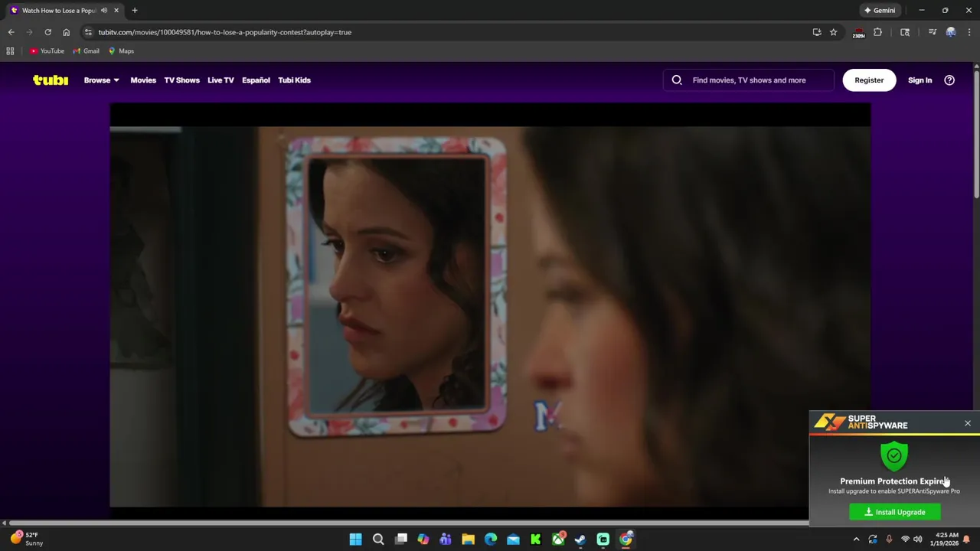The height and width of the screenshot is (551, 980).
Task: Open a new browser tab
Action: (135, 10)
